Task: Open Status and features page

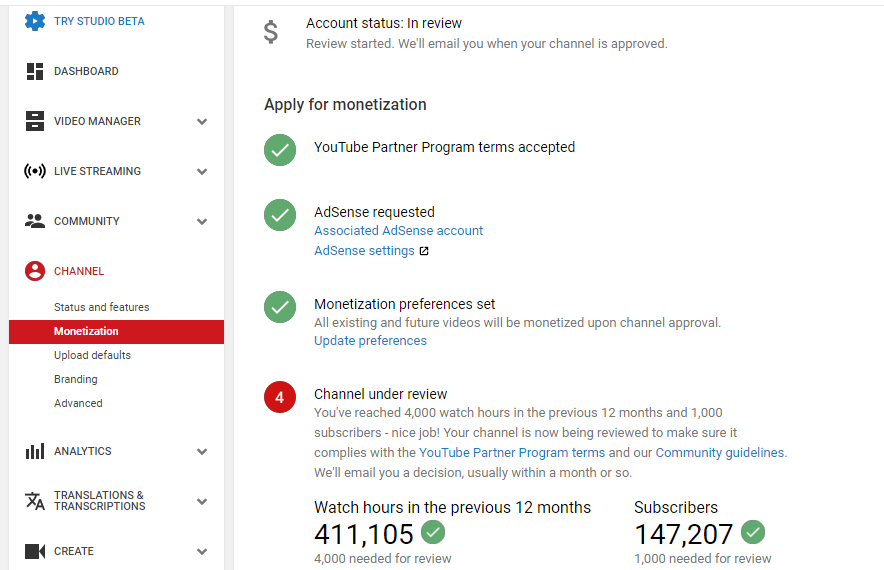Action: click(101, 307)
